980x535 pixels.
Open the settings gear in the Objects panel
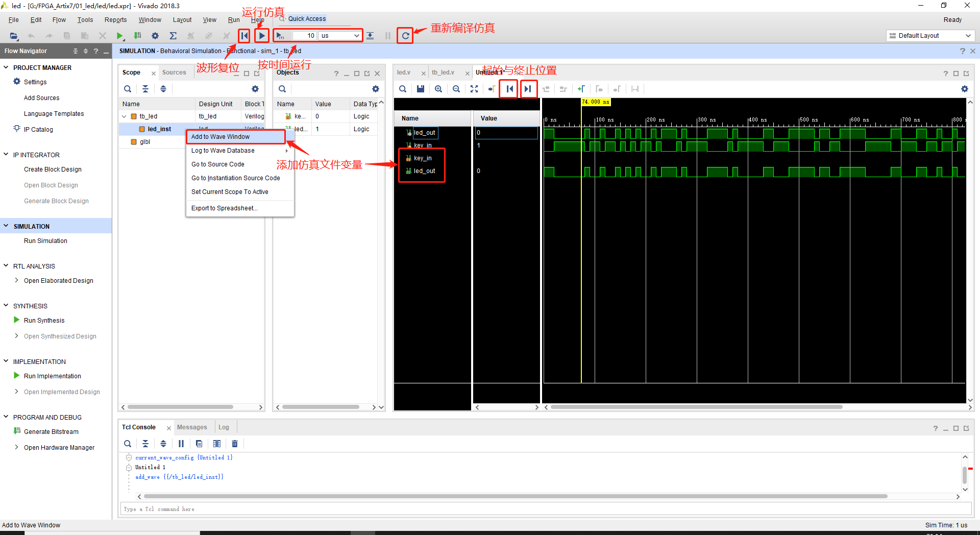pyautogui.click(x=376, y=89)
